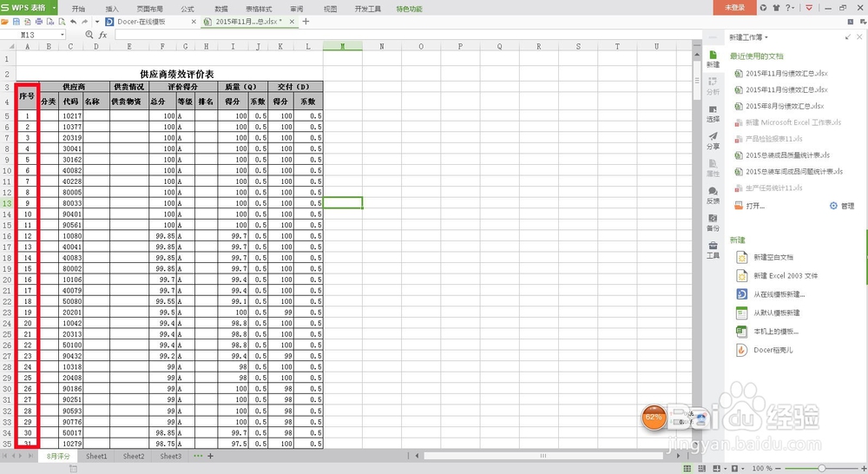Expand the WPS 表格 application menu arrow
The height and width of the screenshot is (474, 868).
[54, 8]
